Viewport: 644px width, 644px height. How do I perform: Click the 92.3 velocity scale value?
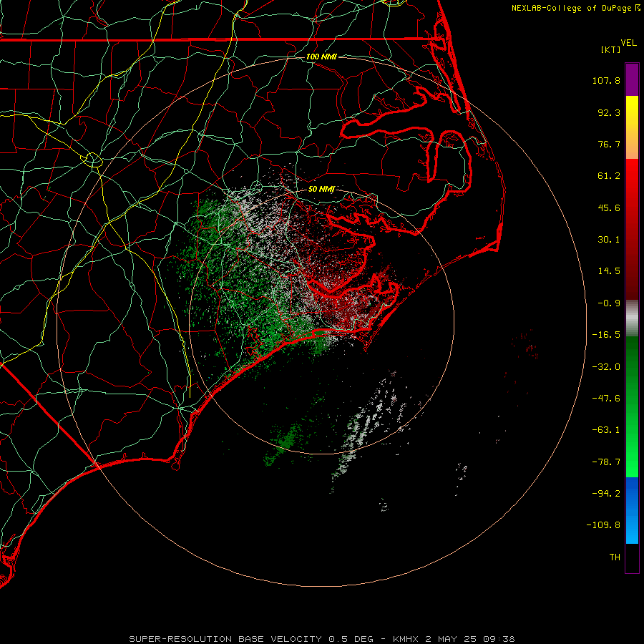pos(609,112)
